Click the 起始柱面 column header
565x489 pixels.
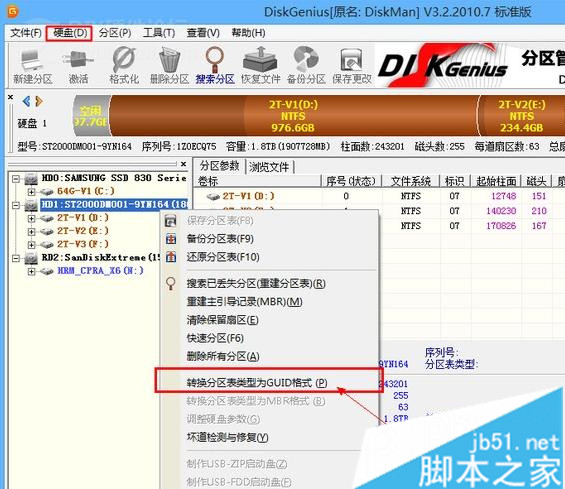pyautogui.click(x=496, y=181)
